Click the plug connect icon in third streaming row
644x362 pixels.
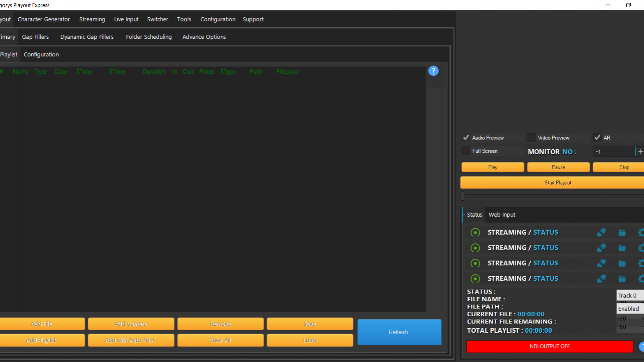[x=601, y=263]
